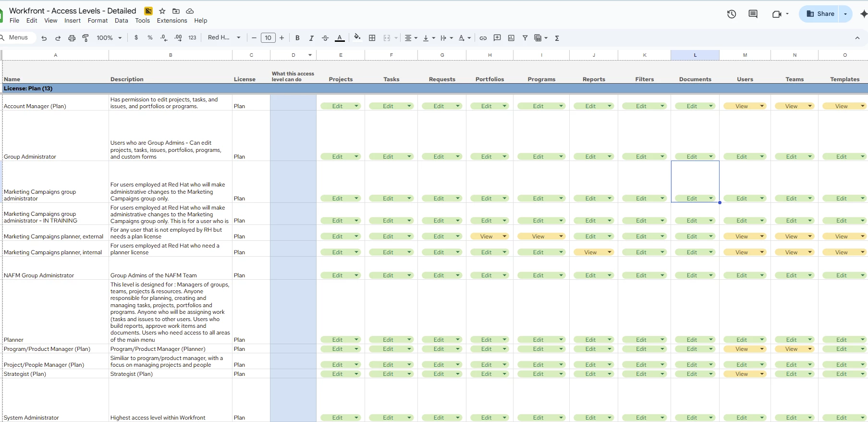Select column L header
This screenshot has width=868, height=422.
695,55
